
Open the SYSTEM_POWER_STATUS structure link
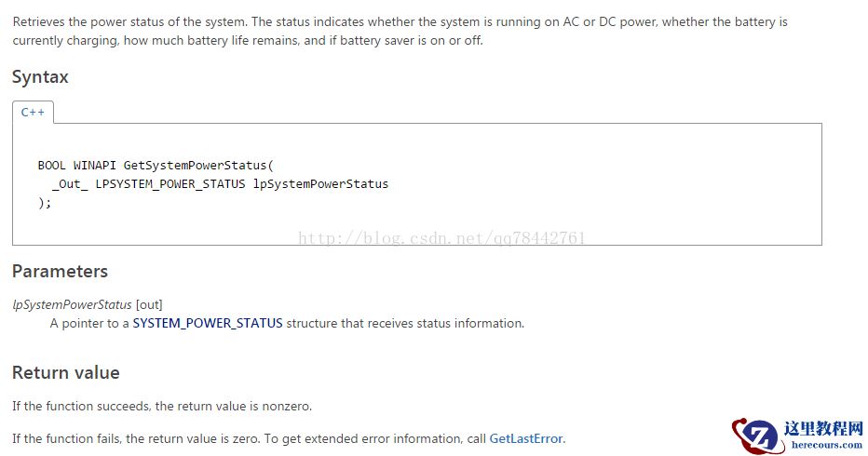207,324
